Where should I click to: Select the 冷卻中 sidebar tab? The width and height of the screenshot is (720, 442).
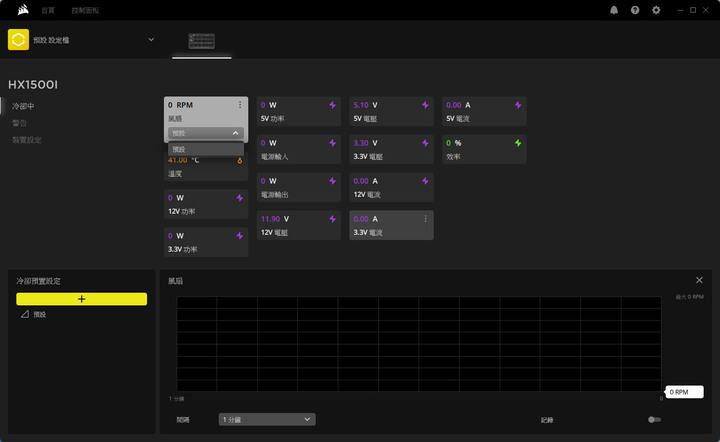[23, 106]
